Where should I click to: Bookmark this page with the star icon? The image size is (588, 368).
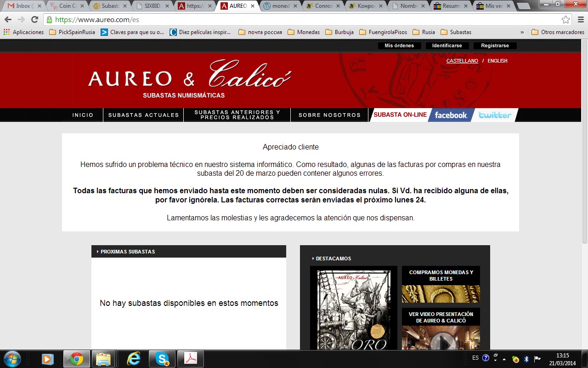[565, 20]
